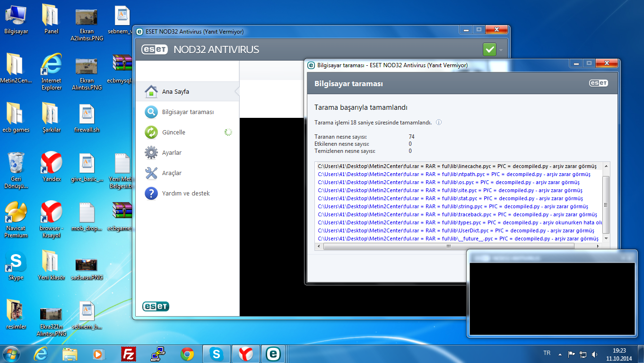Select the ntpath.pyc scan log row

click(x=459, y=174)
